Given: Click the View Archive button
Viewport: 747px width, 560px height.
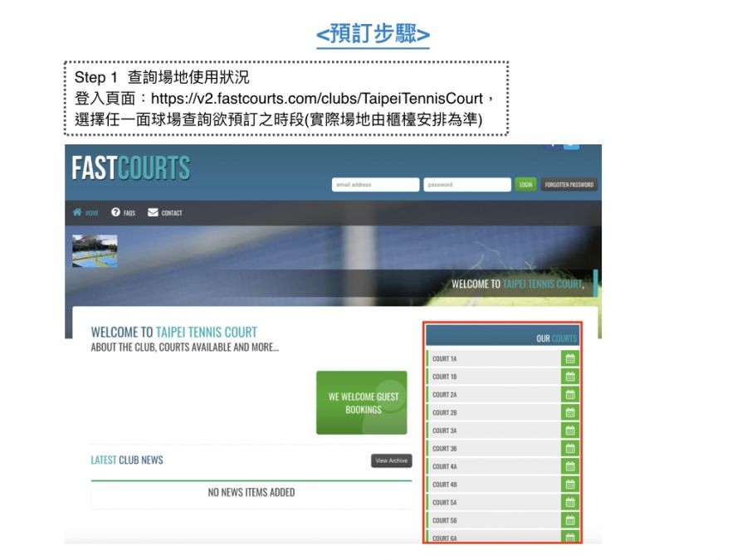Looking at the screenshot, I should coord(391,460).
